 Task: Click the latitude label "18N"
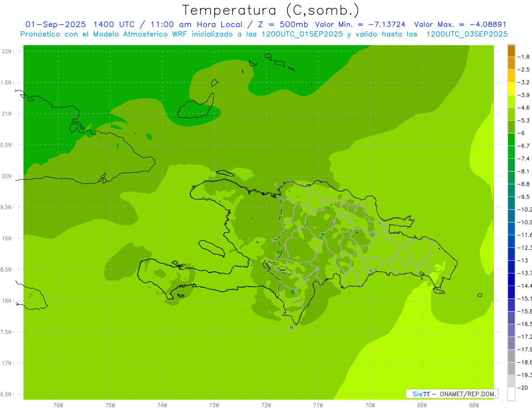tap(7, 301)
